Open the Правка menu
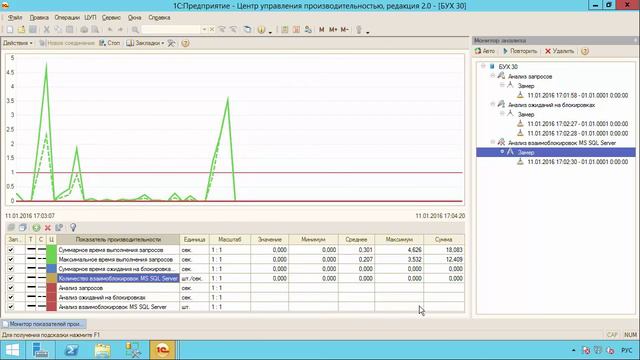This screenshot has width=640, height=360. (39, 18)
